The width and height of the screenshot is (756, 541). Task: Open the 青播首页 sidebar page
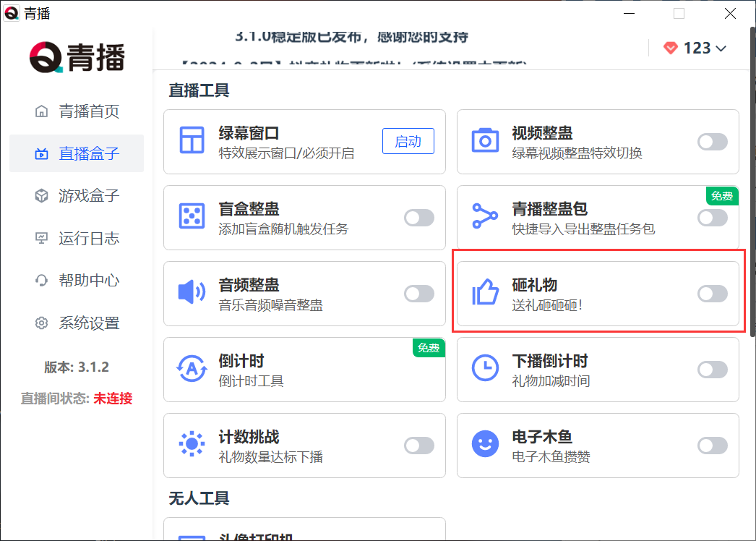[88, 111]
